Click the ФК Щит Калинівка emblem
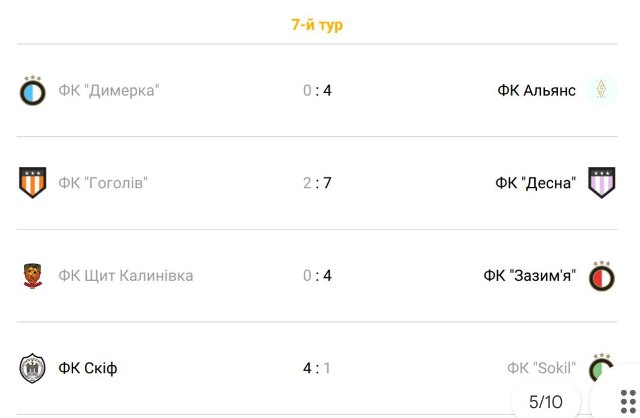This screenshot has height=418, width=640. point(33,276)
